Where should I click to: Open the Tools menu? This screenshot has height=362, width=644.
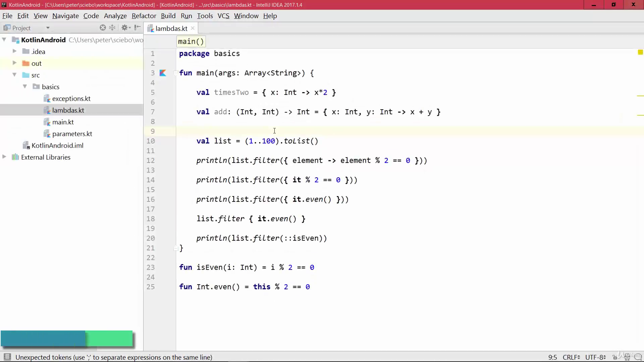[205, 16]
